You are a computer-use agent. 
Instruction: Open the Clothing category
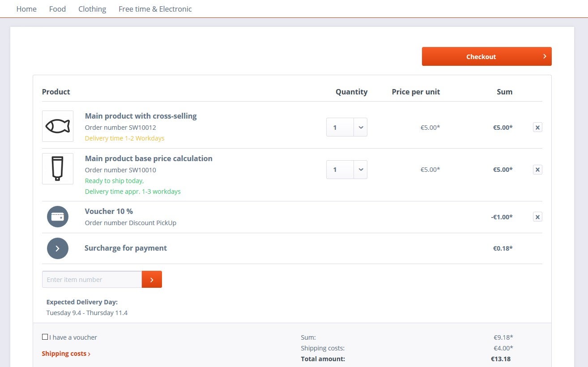click(92, 9)
